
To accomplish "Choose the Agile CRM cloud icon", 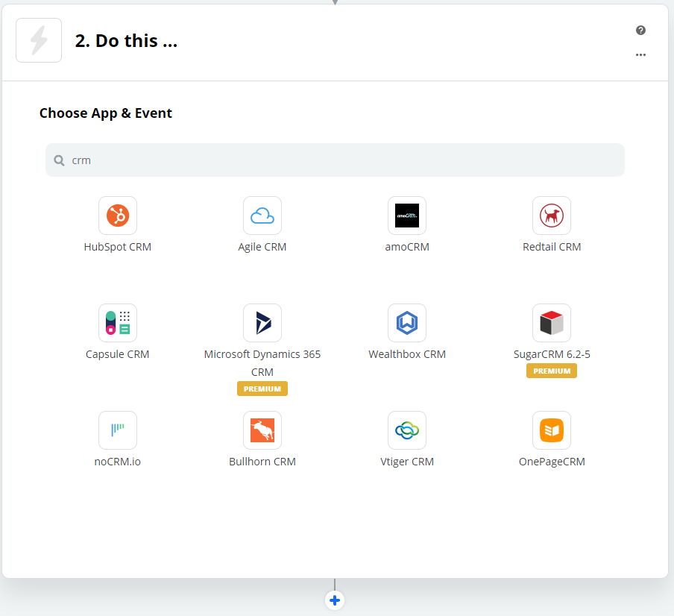I will click(x=262, y=216).
